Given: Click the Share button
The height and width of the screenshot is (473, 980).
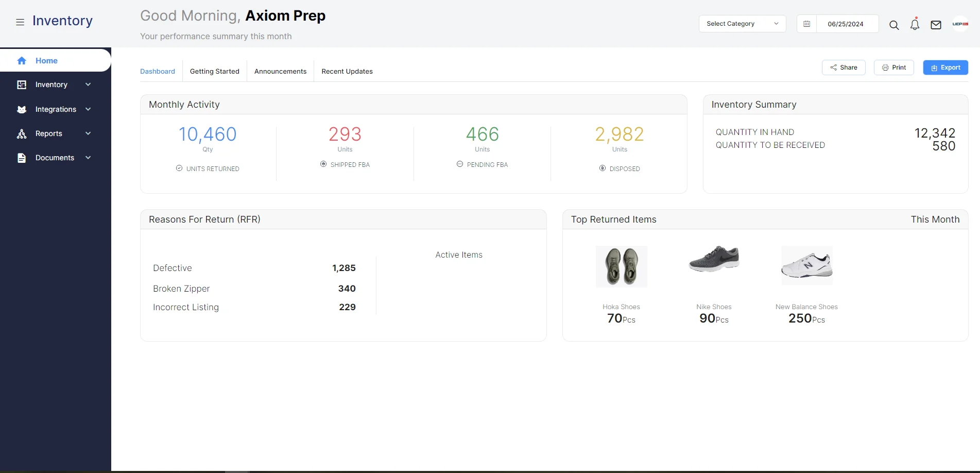Looking at the screenshot, I should click(844, 67).
